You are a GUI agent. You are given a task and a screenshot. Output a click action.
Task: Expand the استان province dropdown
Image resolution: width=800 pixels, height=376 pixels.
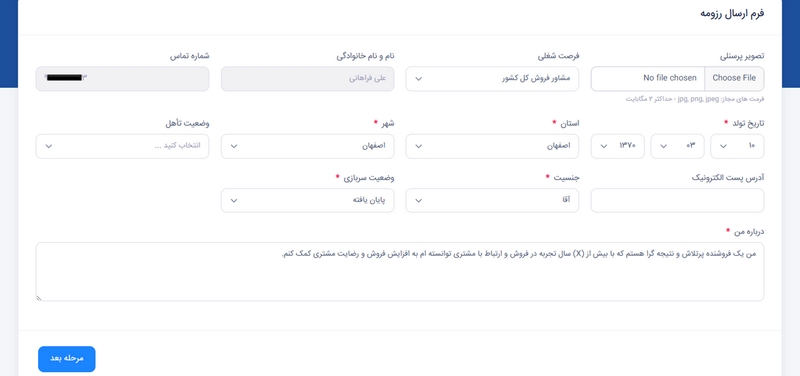pyautogui.click(x=492, y=146)
